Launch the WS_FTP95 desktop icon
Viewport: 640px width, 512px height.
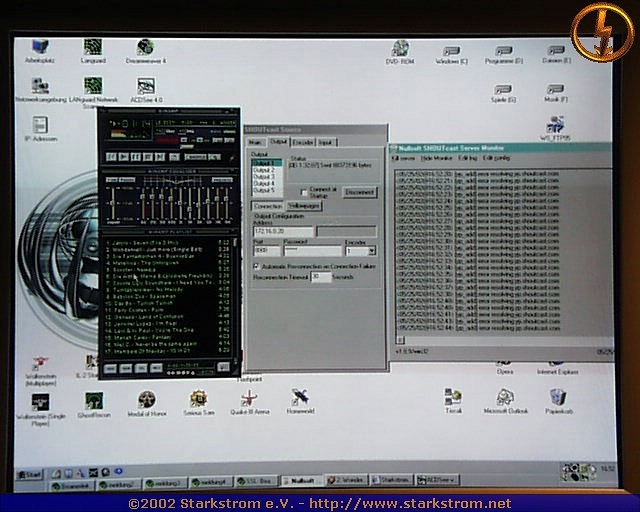[554, 124]
